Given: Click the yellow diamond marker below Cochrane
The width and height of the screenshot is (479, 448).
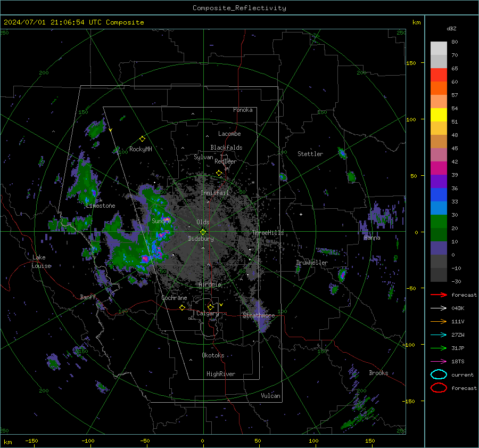Looking at the screenshot, I should [x=182, y=307].
